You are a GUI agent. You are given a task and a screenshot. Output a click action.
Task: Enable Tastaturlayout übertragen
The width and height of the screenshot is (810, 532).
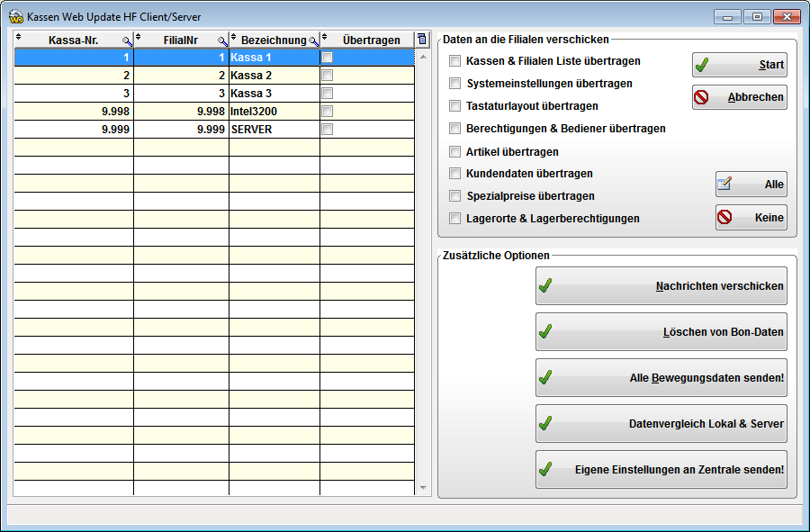pyautogui.click(x=454, y=106)
